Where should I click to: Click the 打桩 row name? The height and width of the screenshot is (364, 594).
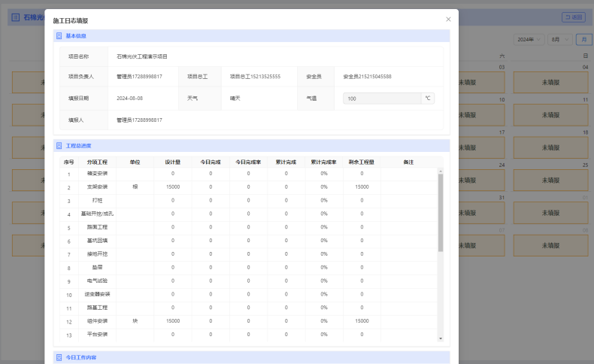coord(97,200)
